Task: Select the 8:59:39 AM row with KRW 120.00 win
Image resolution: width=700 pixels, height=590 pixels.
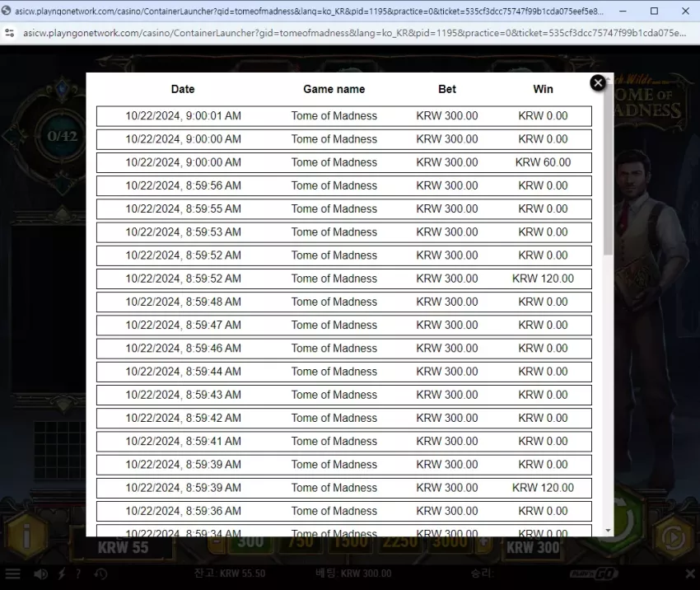Action: (343, 488)
